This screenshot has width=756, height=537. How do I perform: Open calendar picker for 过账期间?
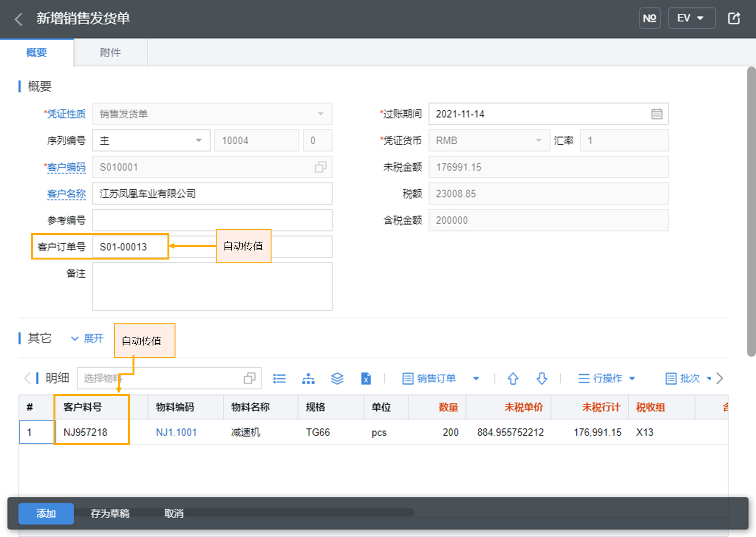656,114
